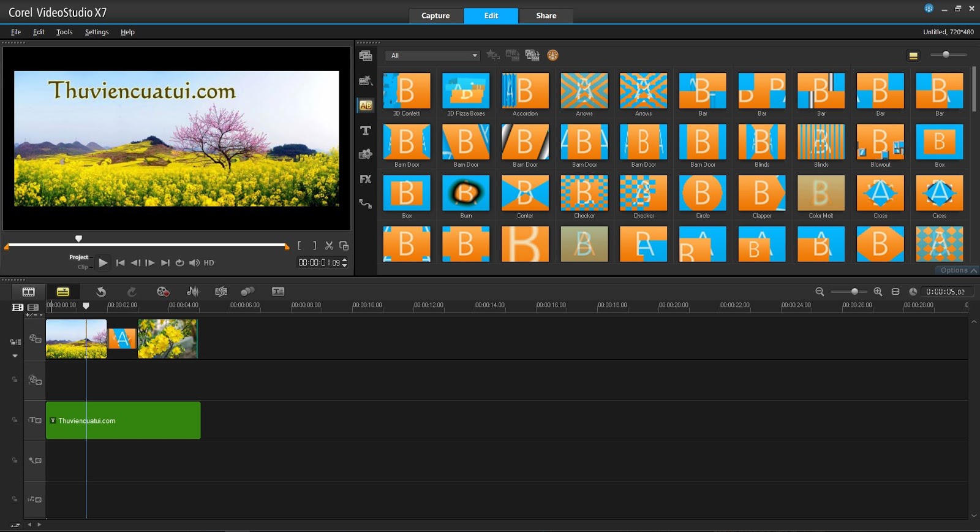Viewport: 980px width, 532px height.
Task: Open the Filter FX library icon
Action: (x=366, y=179)
